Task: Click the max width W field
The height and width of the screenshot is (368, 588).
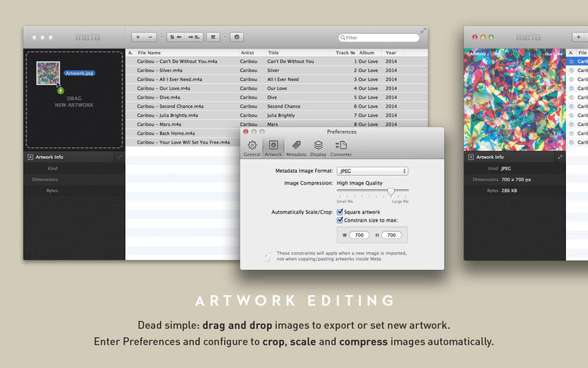Action: 360,236
